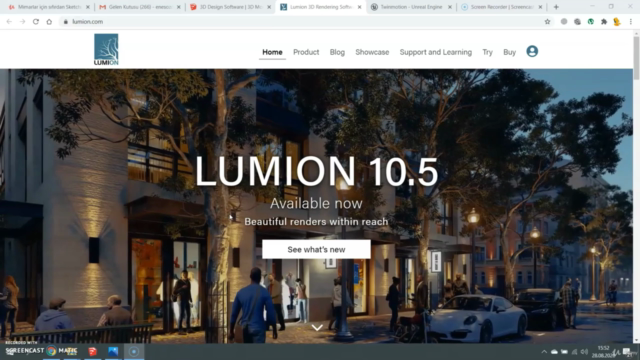
Task: Click the browser forward arrow
Action: point(22,22)
